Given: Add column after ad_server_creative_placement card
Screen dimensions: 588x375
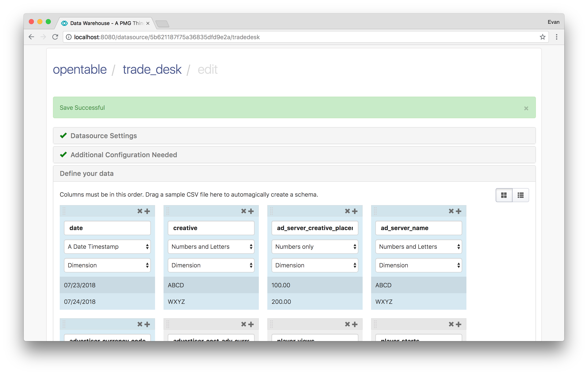Looking at the screenshot, I should (x=355, y=211).
